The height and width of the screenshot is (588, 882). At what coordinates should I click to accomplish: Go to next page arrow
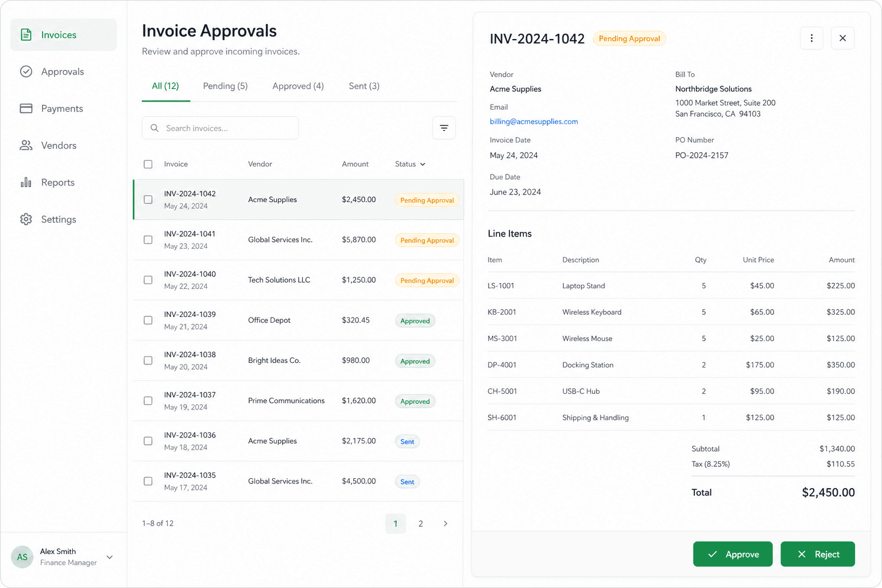[x=446, y=524]
